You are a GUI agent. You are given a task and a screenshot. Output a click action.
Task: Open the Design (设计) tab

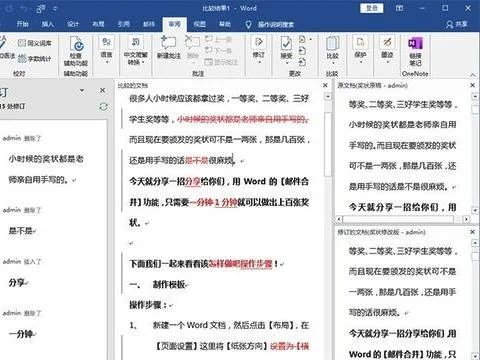[73, 24]
